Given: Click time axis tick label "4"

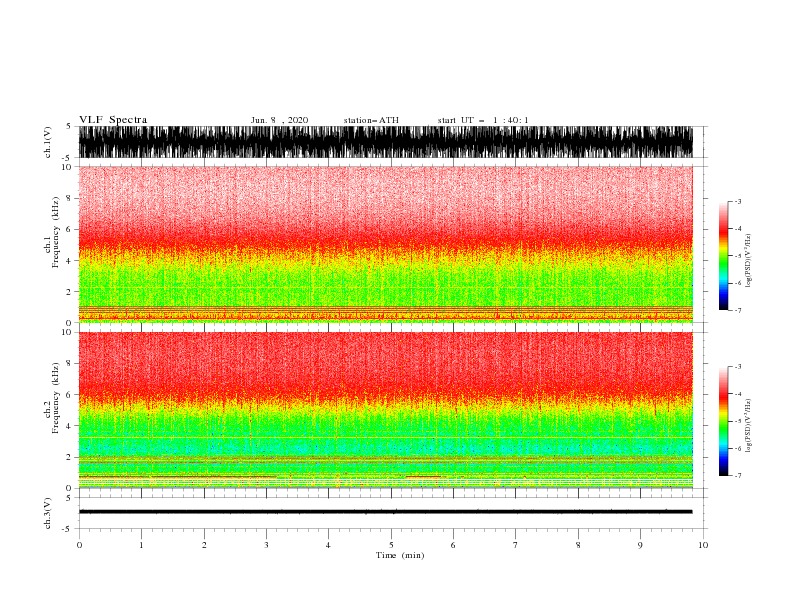Looking at the screenshot, I should [x=328, y=545].
